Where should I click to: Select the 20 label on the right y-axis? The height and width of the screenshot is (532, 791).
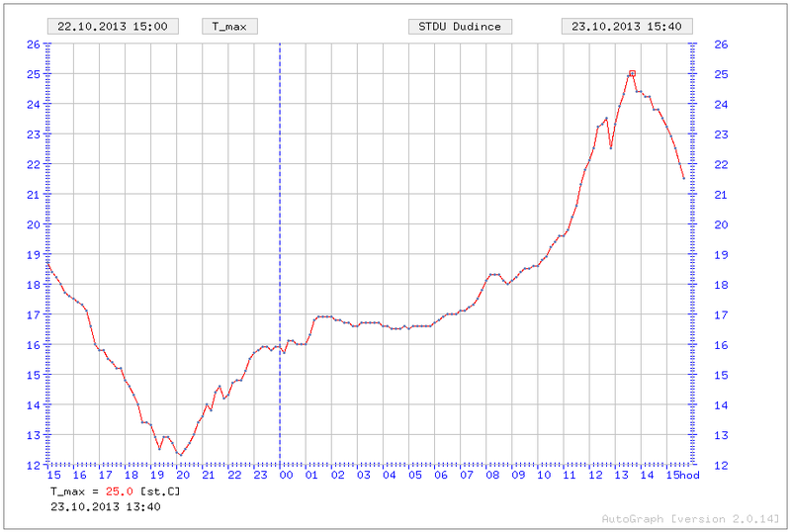[720, 224]
